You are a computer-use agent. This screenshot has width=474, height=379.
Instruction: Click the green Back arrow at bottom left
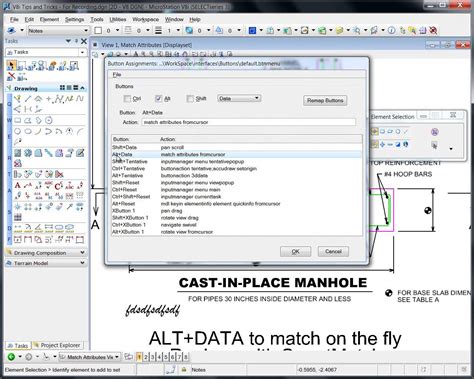click(11, 357)
